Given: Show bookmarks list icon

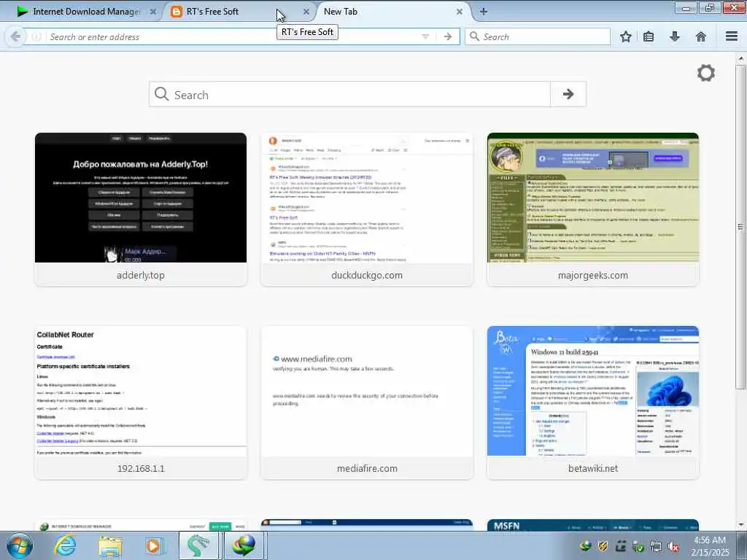Looking at the screenshot, I should click(x=649, y=36).
